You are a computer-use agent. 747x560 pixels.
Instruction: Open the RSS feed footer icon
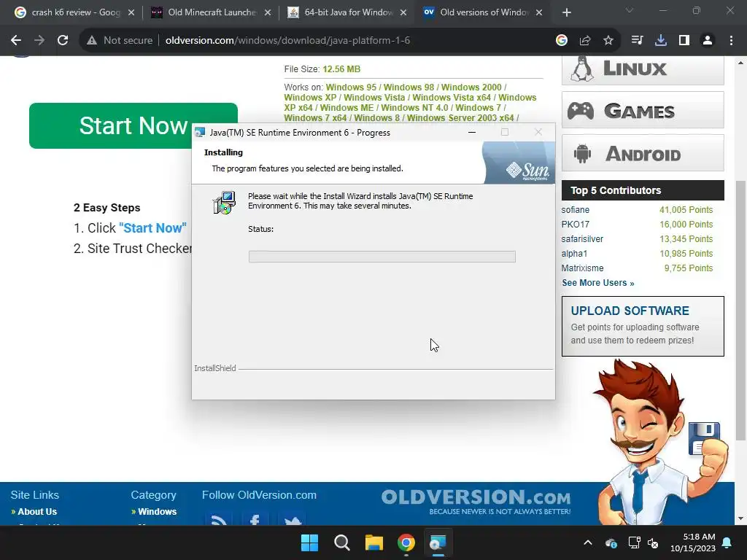pos(219,519)
